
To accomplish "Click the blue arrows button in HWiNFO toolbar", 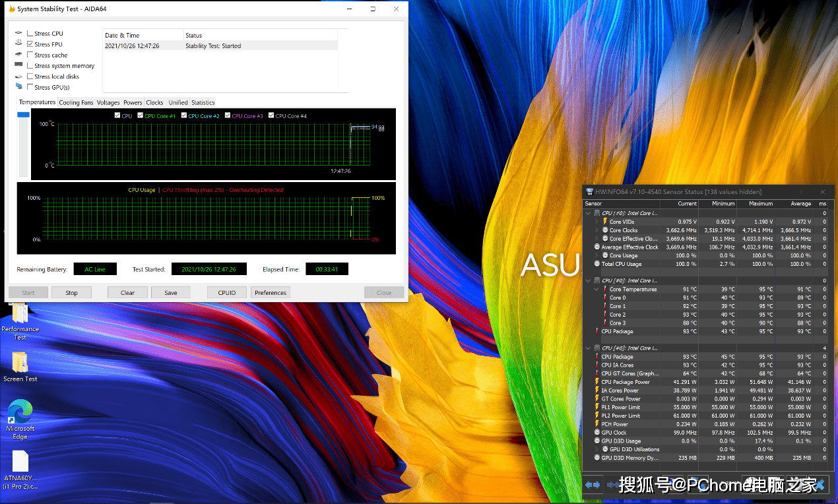I will [593, 485].
